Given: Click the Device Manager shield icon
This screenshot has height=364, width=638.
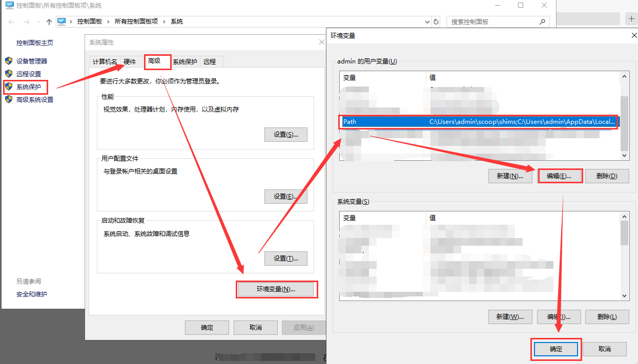Looking at the screenshot, I should click(x=9, y=61).
